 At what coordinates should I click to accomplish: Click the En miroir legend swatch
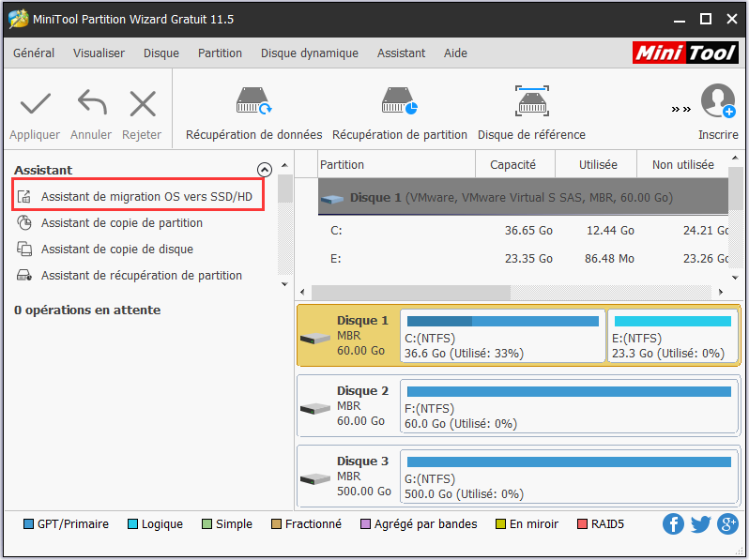500,524
